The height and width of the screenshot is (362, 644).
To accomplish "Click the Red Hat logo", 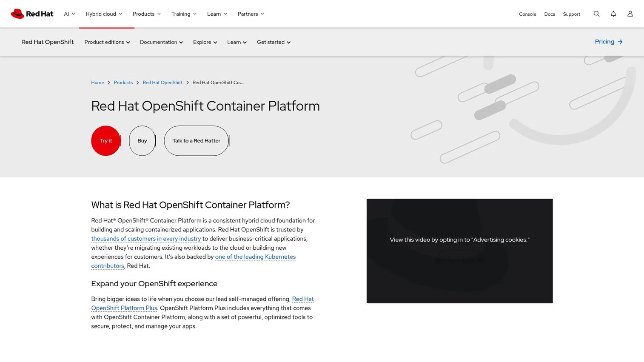I will point(32,14).
